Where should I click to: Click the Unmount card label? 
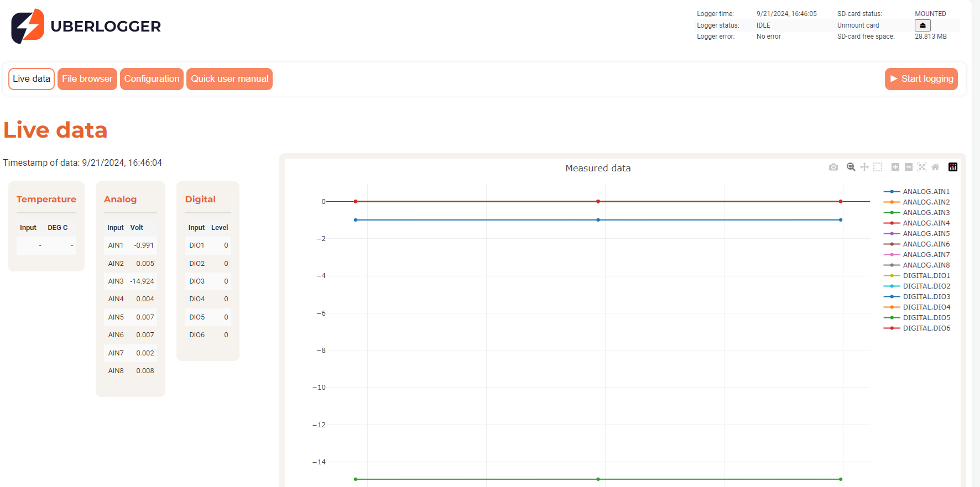click(858, 25)
